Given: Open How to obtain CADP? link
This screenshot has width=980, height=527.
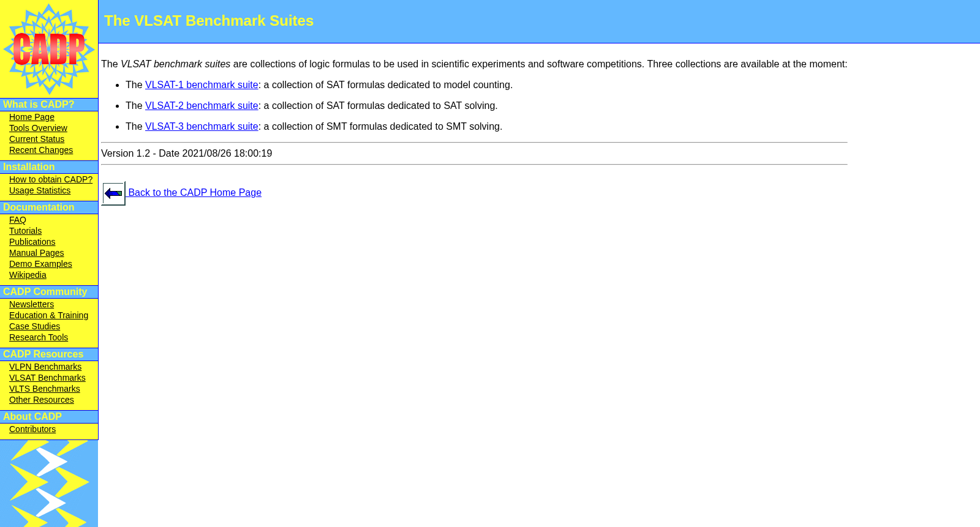Looking at the screenshot, I should (x=51, y=179).
